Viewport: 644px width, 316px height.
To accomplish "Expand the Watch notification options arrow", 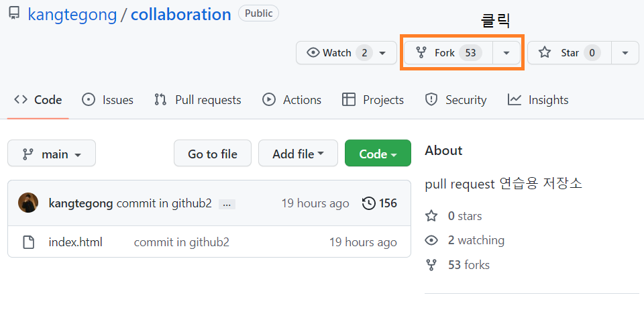I will pos(382,53).
